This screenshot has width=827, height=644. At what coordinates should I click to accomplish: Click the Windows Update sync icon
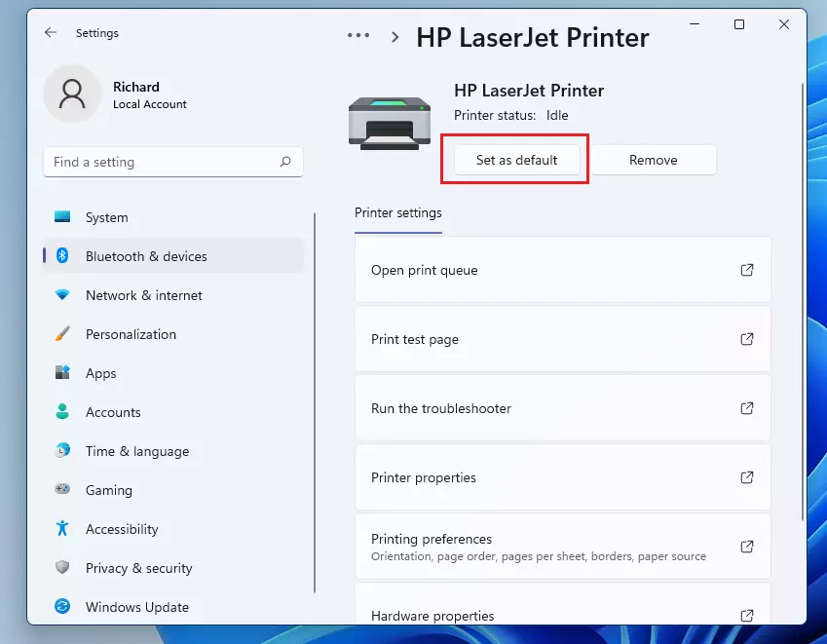(62, 607)
